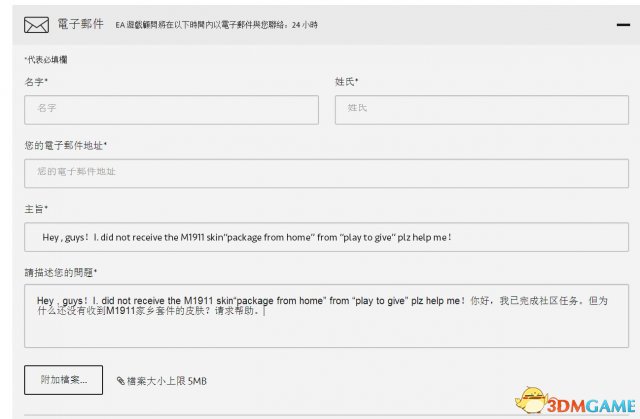Click the 主旨 subject input field
Image resolution: width=640 pixels, height=419 pixels.
coord(326,237)
